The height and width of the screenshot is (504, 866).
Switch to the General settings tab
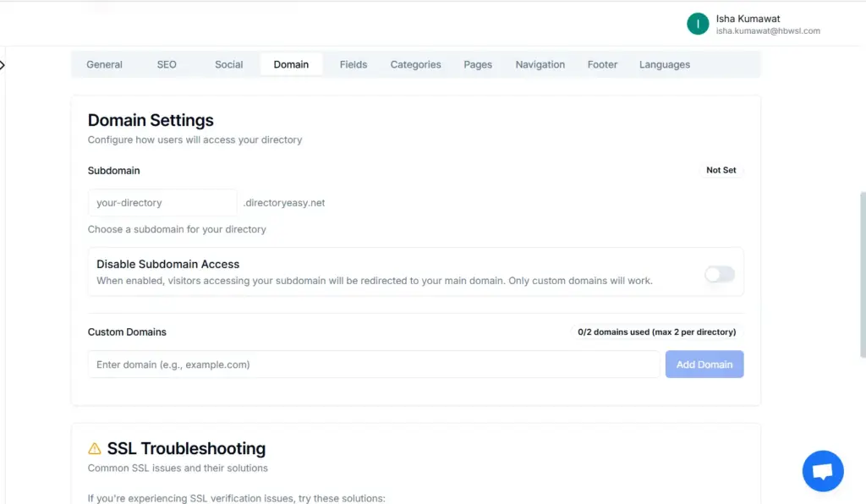click(104, 64)
